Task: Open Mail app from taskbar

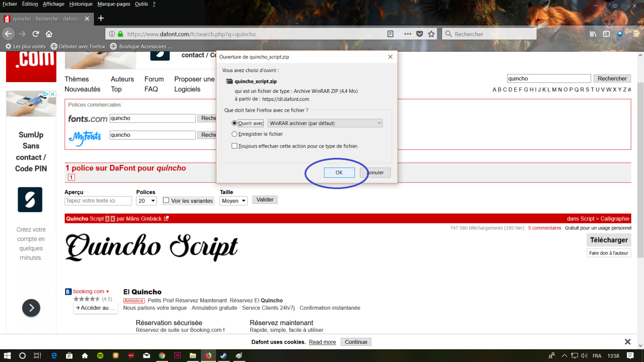Action: (x=147, y=355)
